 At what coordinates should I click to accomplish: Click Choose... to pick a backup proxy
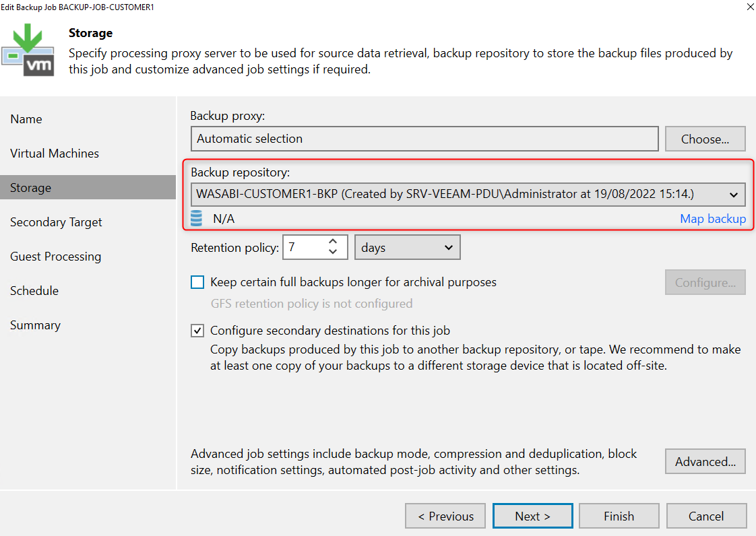pyautogui.click(x=705, y=139)
